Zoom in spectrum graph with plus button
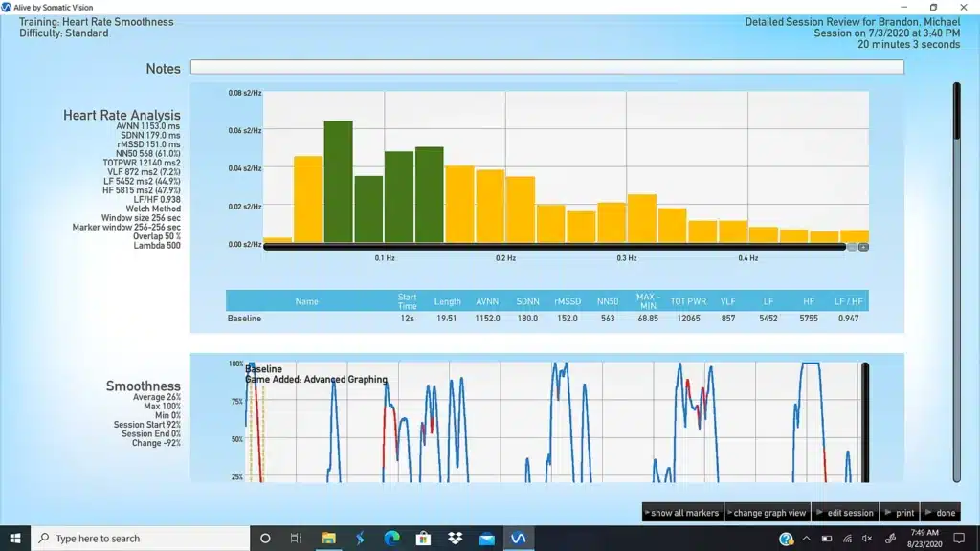Image resolution: width=980 pixels, height=551 pixels. (x=864, y=248)
